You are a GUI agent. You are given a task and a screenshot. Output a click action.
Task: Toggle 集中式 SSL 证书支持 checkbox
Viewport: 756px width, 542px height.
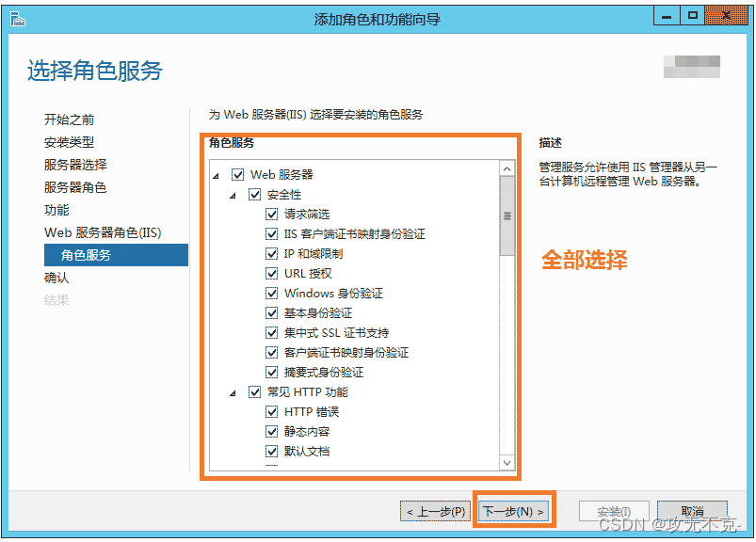pos(272,332)
